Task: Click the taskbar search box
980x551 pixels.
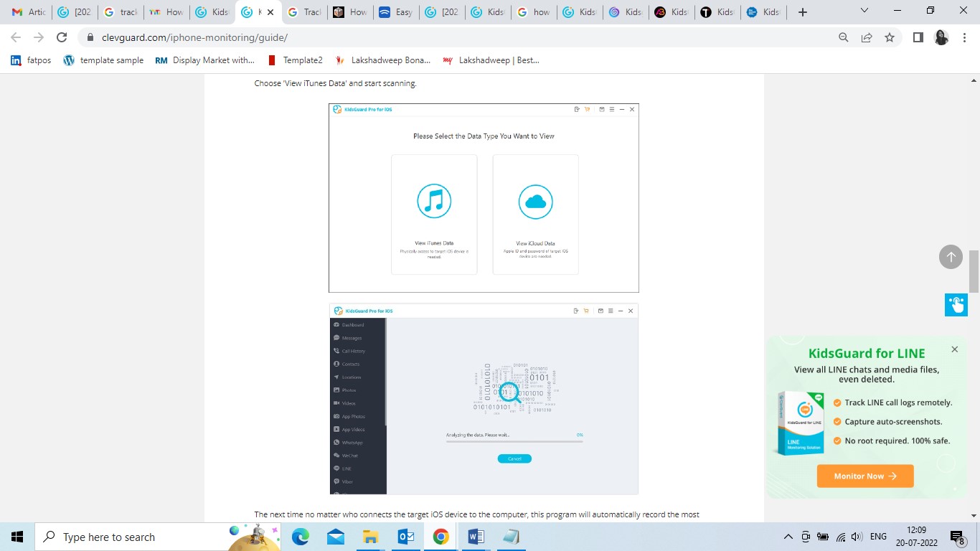Action: click(x=158, y=537)
